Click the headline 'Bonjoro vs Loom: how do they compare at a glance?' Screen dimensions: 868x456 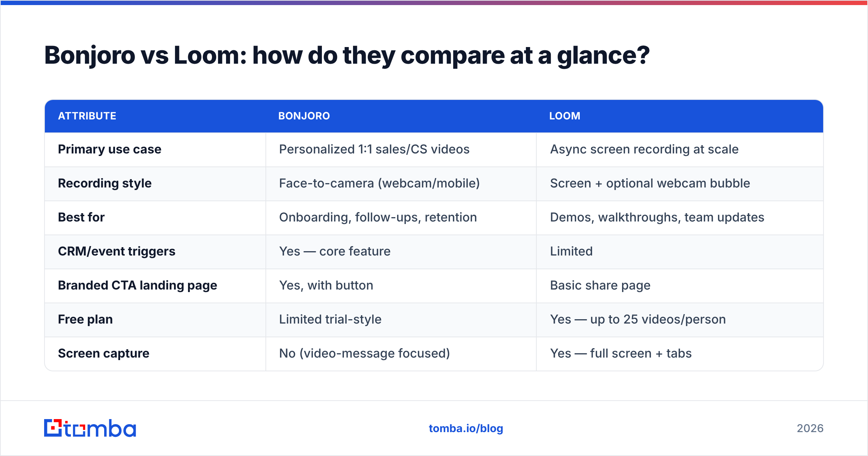pyautogui.click(x=347, y=55)
